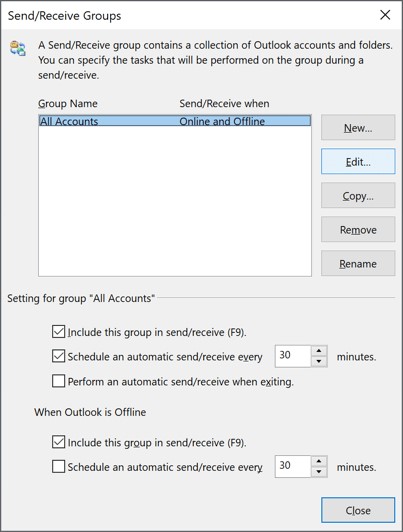Click the online minutes input field
The image size is (403, 532).
293,356
